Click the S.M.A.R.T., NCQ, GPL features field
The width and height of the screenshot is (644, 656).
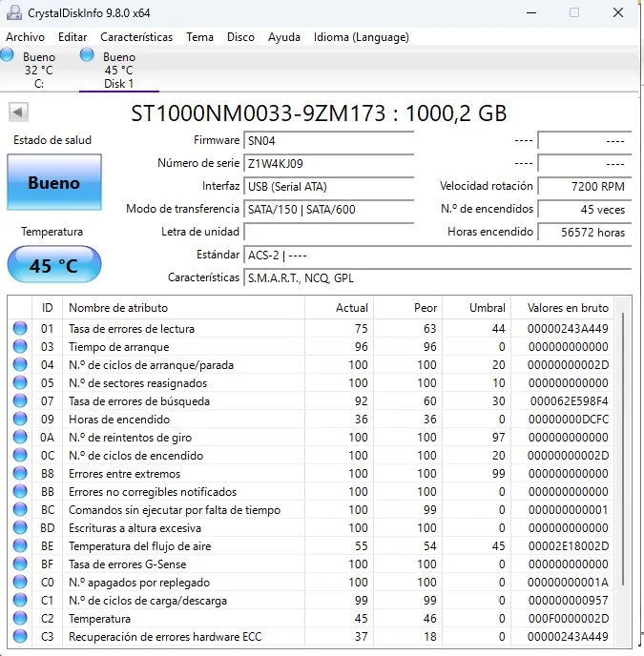pyautogui.click(x=438, y=278)
